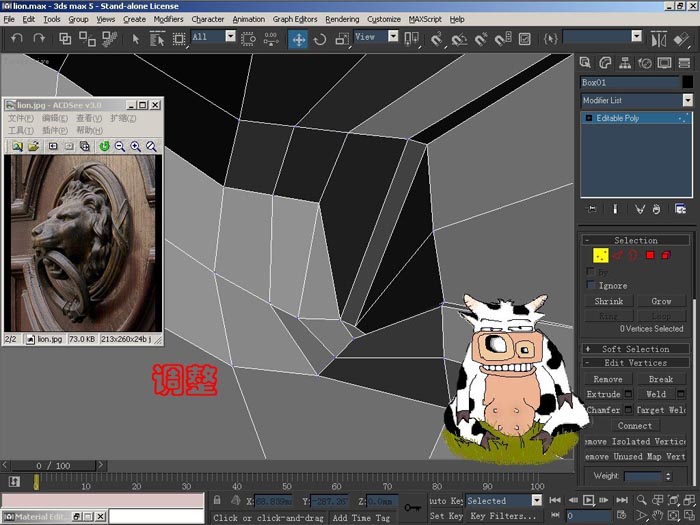700x525 pixels.
Task: Click ACDSee green refresh icon
Action: [x=104, y=146]
